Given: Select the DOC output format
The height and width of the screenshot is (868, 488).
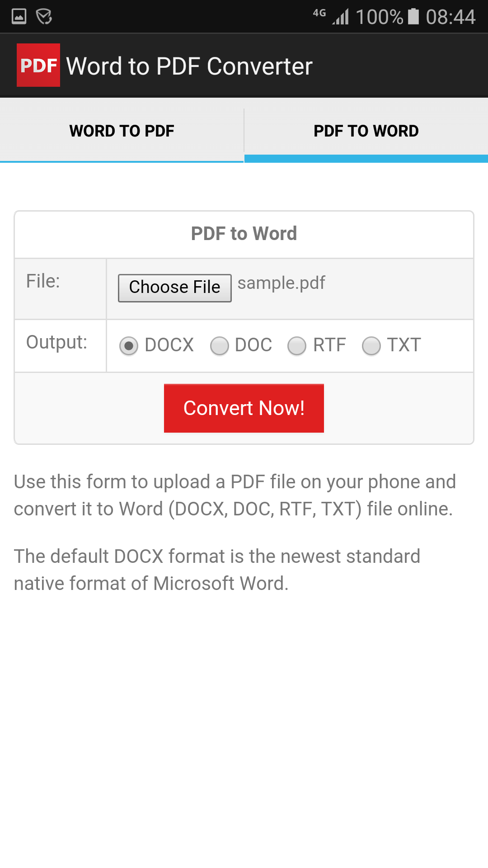Looking at the screenshot, I should pos(220,345).
